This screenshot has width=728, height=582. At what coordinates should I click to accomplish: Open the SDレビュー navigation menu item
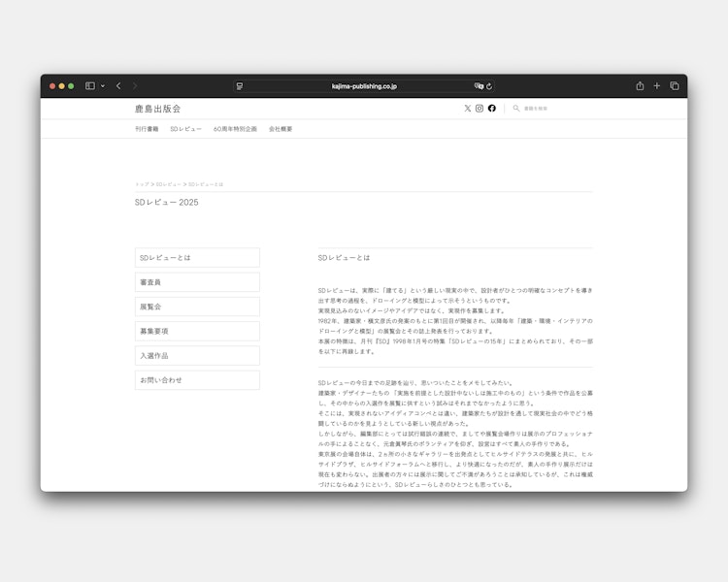click(185, 129)
